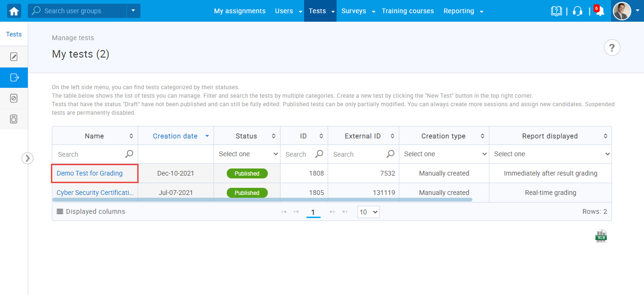Expand the left sidebar with chevron arrow
Screen dimensions: 644x295
tap(27, 158)
